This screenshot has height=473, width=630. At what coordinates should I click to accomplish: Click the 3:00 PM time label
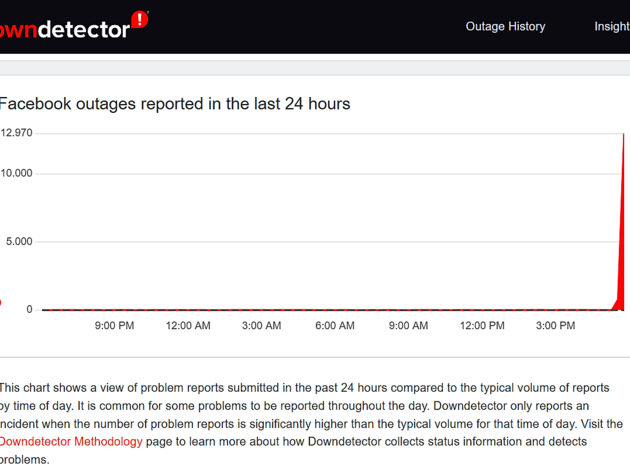555,326
